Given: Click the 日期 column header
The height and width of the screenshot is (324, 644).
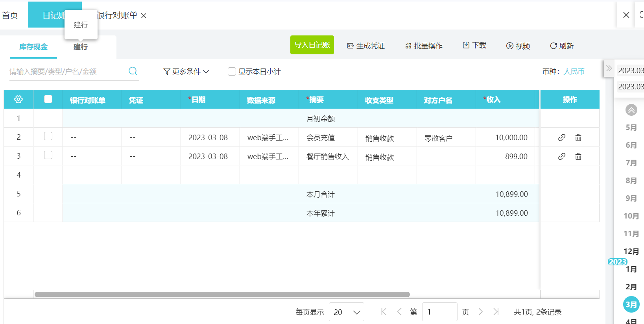Looking at the screenshot, I should [x=210, y=99].
